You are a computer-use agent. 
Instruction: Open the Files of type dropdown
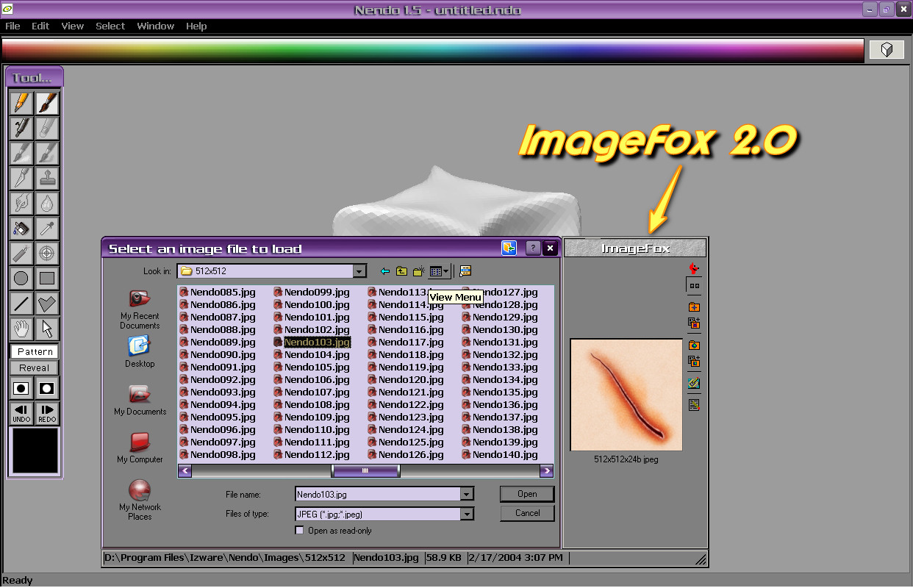467,514
